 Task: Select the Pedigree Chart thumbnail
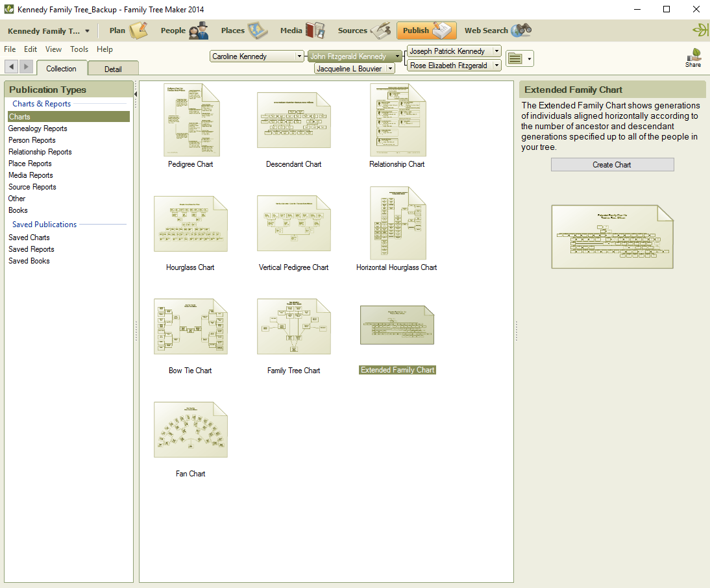(x=191, y=120)
